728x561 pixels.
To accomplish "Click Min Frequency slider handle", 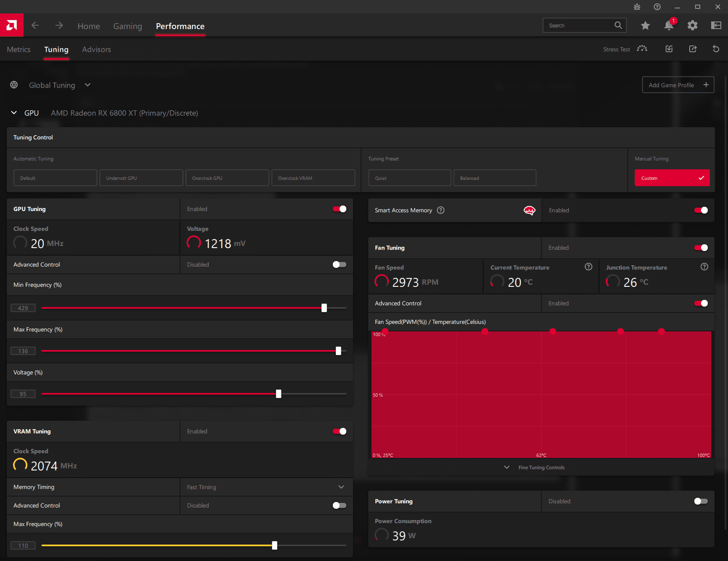I will [324, 308].
